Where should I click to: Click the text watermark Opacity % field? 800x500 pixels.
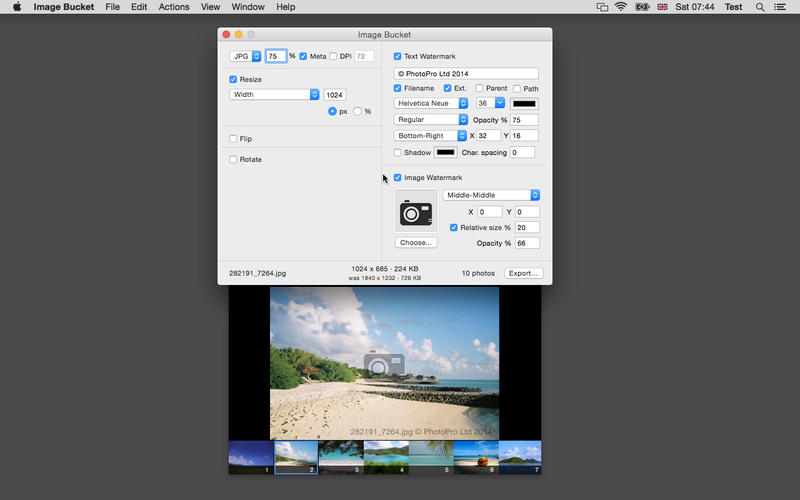click(x=524, y=120)
